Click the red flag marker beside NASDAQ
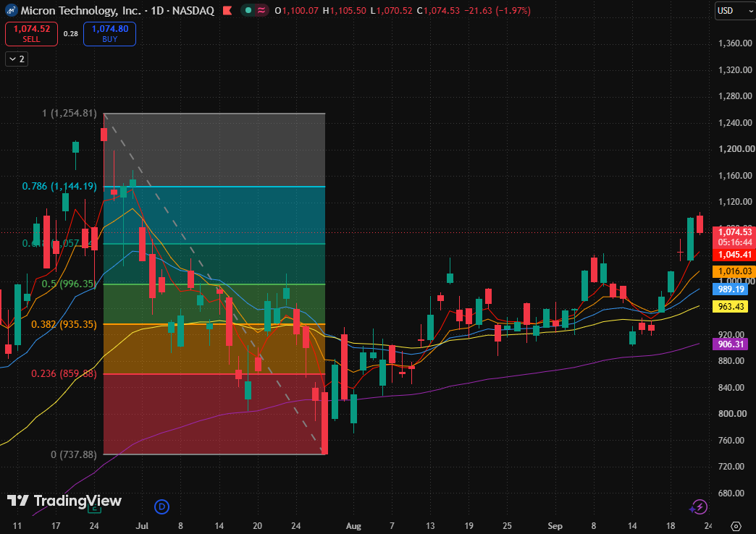Image resolution: width=756 pixels, height=534 pixels. [x=227, y=10]
